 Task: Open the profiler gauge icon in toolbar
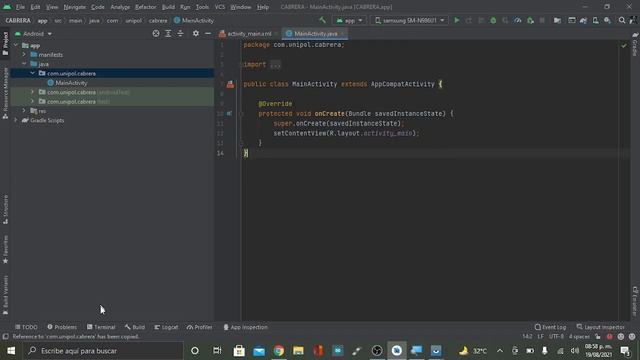pyautogui.click(x=518, y=20)
